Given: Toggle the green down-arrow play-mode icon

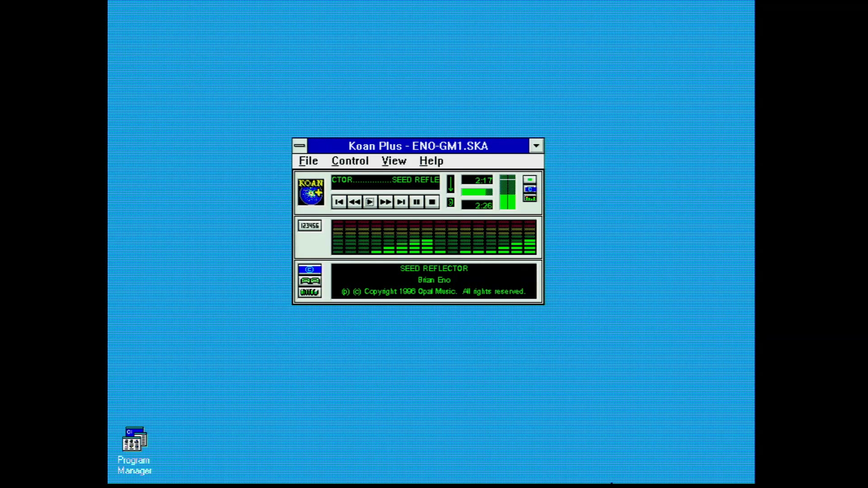Looking at the screenshot, I should coord(451,184).
